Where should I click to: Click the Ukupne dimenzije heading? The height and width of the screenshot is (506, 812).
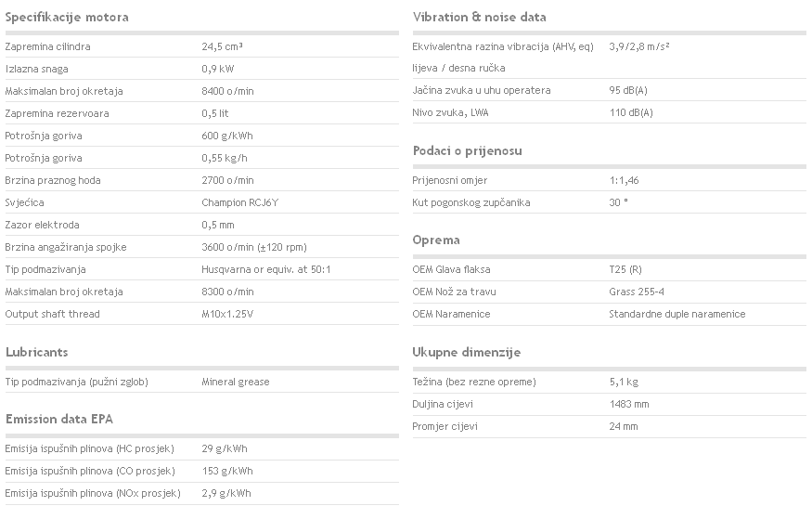467,352
